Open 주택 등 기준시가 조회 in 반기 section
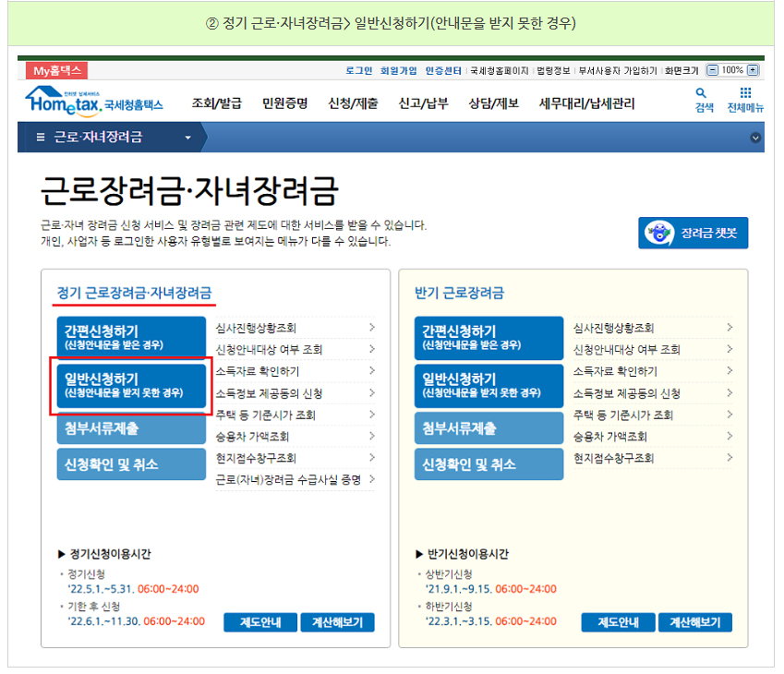Screen dimensions: 784x674 click(x=653, y=415)
